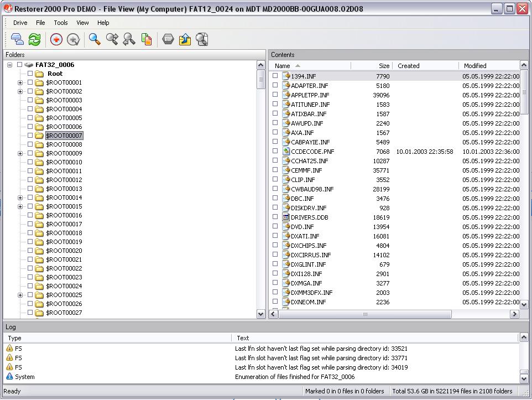Sort contents by Modified column
The width and height of the screenshot is (532, 400).
pyautogui.click(x=489, y=66)
